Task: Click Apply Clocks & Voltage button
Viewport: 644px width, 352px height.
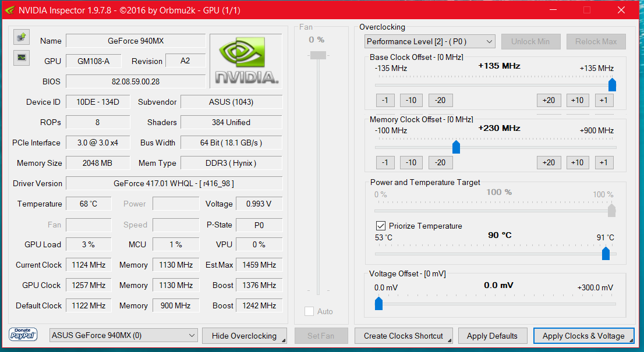Action: [583, 336]
